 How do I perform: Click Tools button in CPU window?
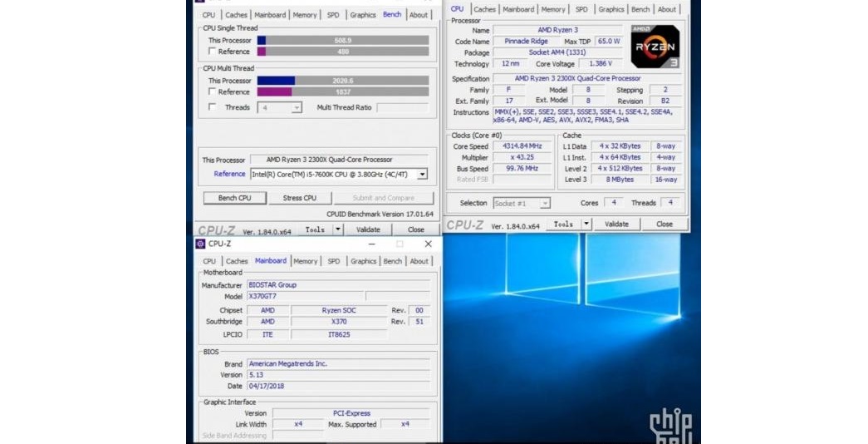tap(563, 224)
